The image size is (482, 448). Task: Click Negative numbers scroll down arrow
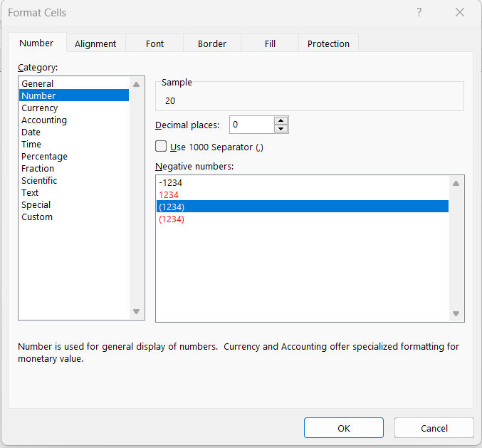(x=456, y=313)
